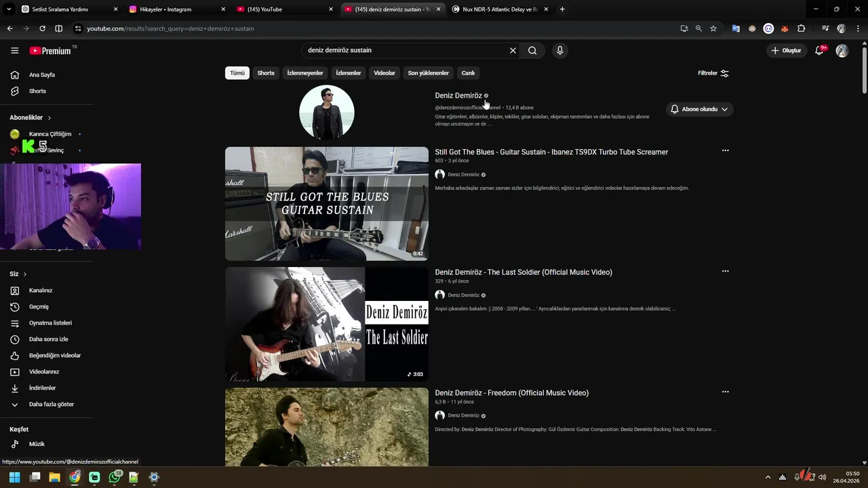Viewport: 868px width, 488px height.
Task: Open options menu for The Last Soldier video
Action: (725, 271)
